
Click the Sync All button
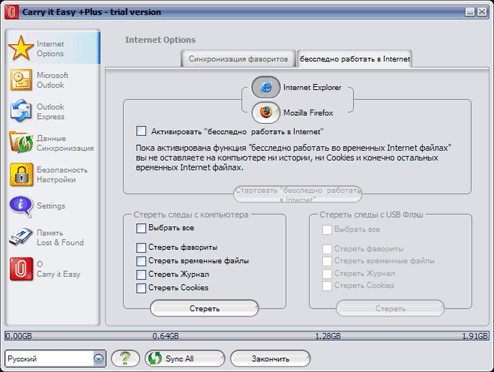pos(185,359)
